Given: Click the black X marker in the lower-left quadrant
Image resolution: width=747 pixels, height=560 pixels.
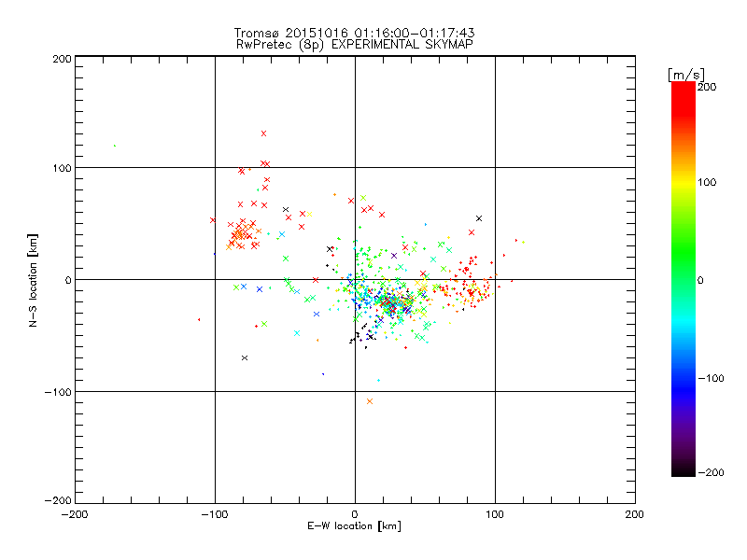Looking at the screenshot, I should (245, 358).
